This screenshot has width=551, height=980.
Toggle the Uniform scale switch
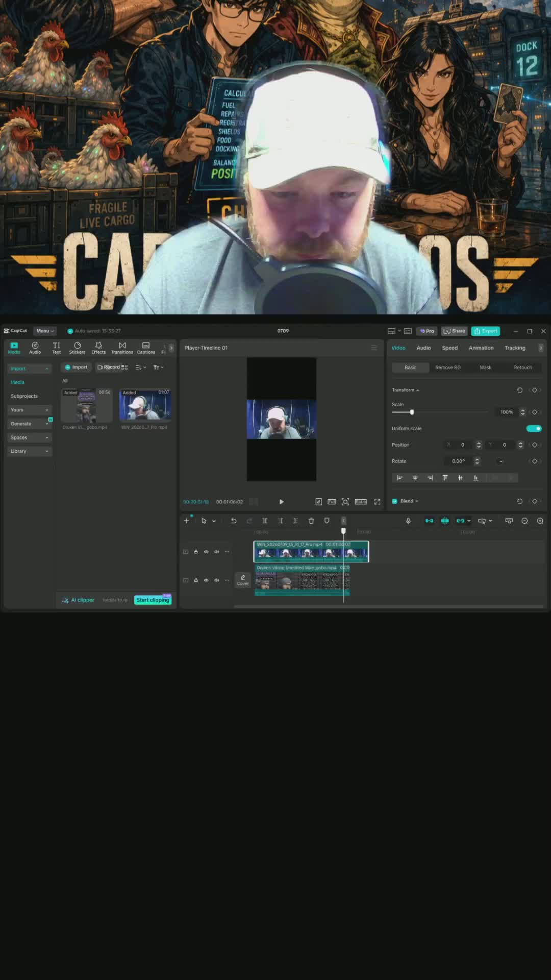tap(534, 428)
